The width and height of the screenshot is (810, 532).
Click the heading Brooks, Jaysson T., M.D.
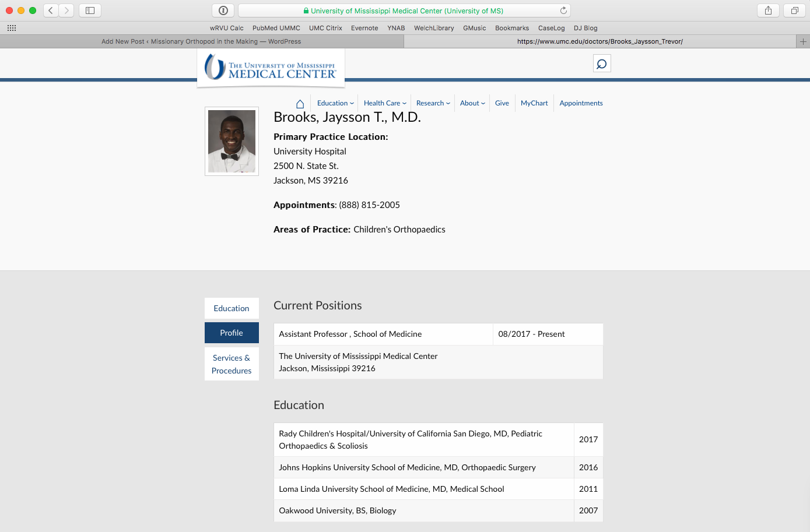pos(347,117)
